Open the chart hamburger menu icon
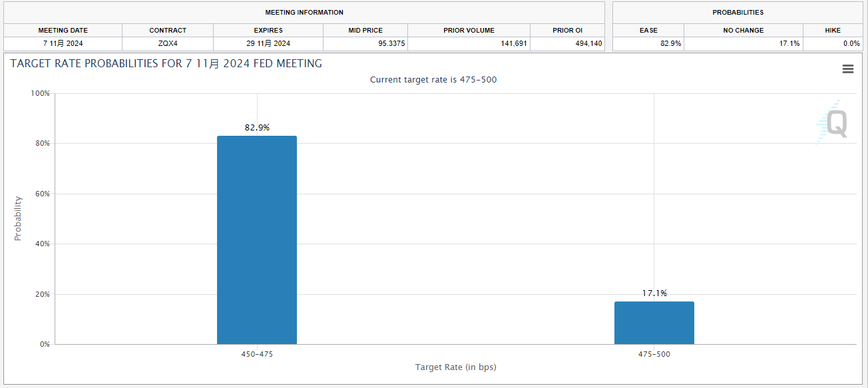This screenshot has height=388, width=868. (x=847, y=69)
